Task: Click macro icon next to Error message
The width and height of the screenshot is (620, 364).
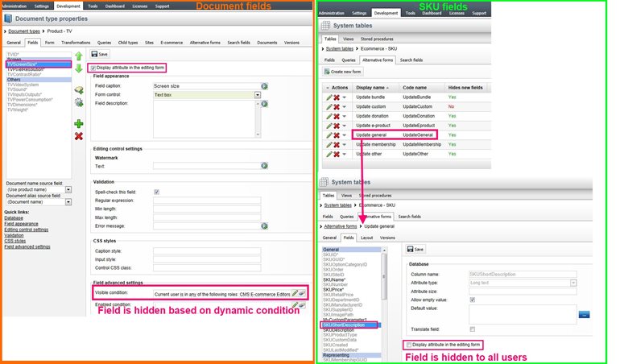Action: click(x=265, y=226)
